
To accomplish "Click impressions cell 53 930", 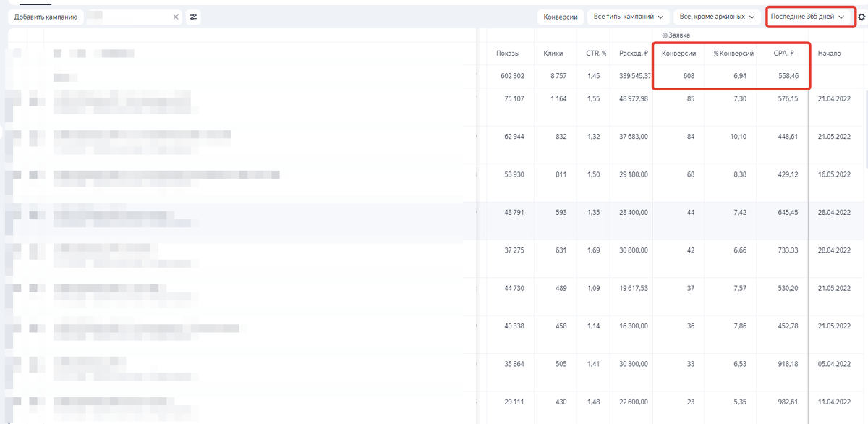I will [514, 174].
